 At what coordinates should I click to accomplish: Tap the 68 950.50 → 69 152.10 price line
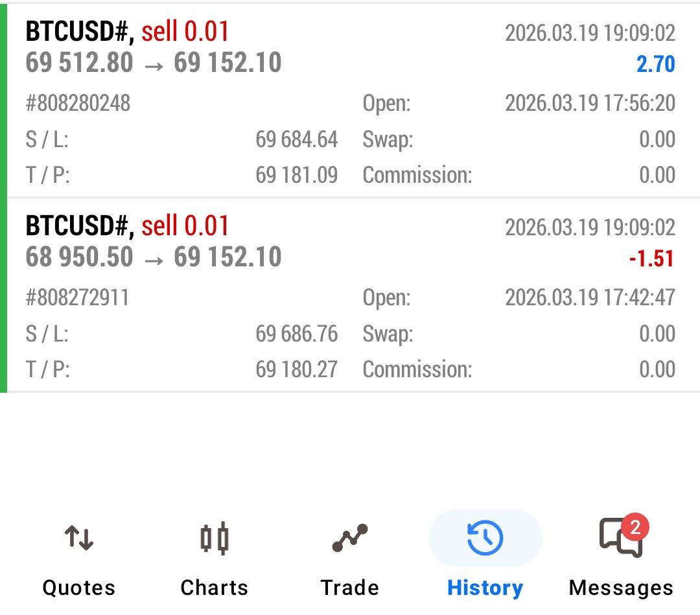click(x=154, y=257)
